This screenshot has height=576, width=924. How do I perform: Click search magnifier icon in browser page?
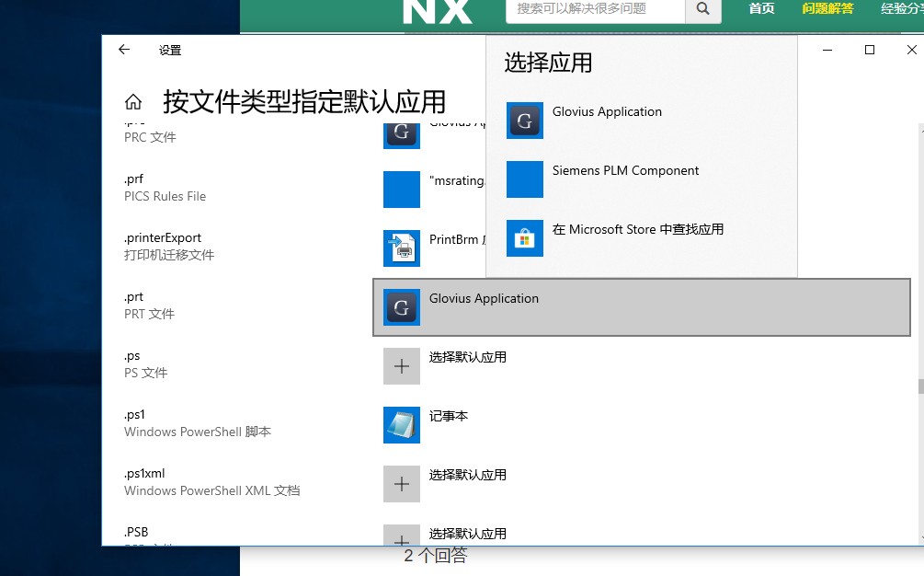703,9
